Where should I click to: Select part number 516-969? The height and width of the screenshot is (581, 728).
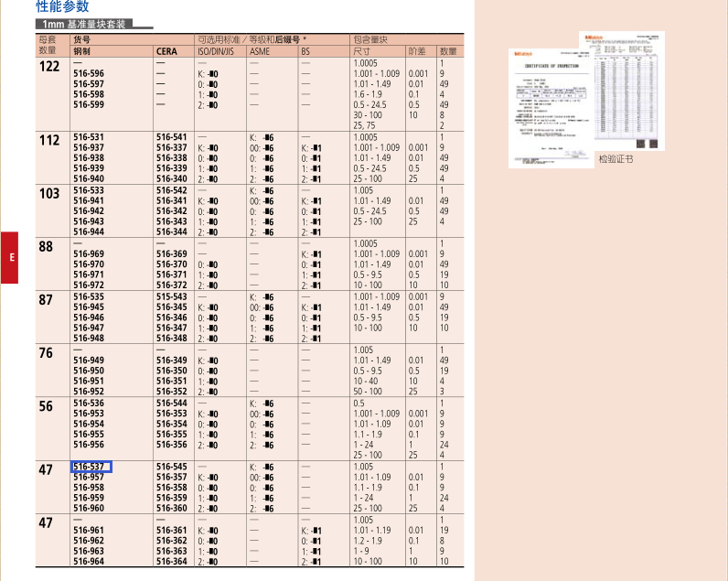click(x=89, y=254)
